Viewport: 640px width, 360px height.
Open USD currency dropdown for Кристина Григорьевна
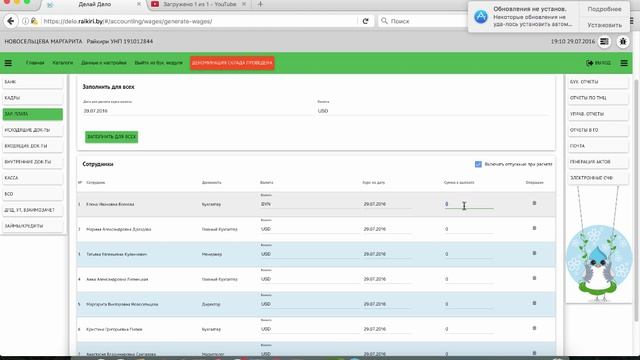[310, 329]
